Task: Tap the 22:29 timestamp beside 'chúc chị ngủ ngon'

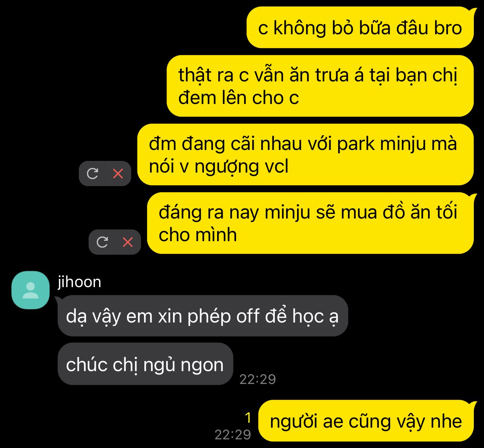Action: pyautogui.click(x=258, y=379)
